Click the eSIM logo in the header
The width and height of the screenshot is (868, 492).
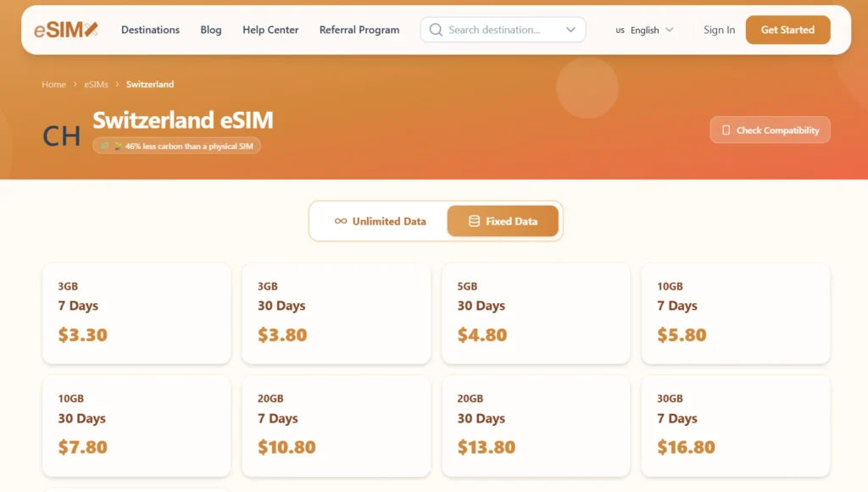click(66, 30)
